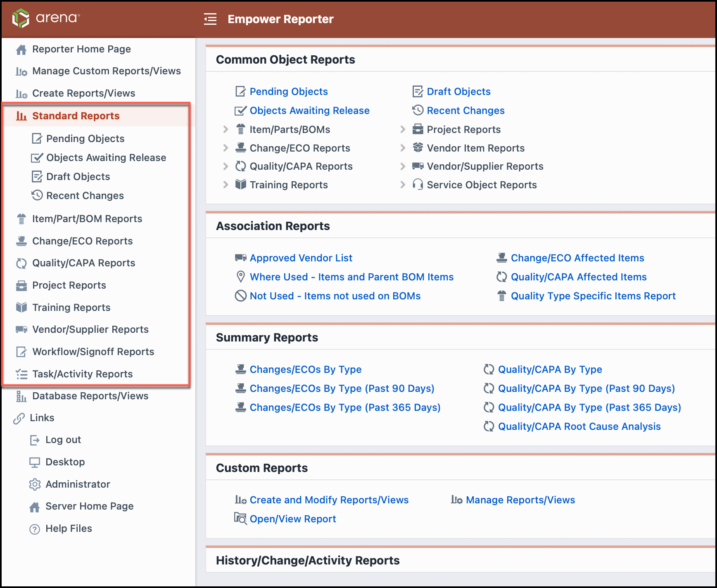
Task: Click the Administrator gear icon
Action: (x=35, y=484)
